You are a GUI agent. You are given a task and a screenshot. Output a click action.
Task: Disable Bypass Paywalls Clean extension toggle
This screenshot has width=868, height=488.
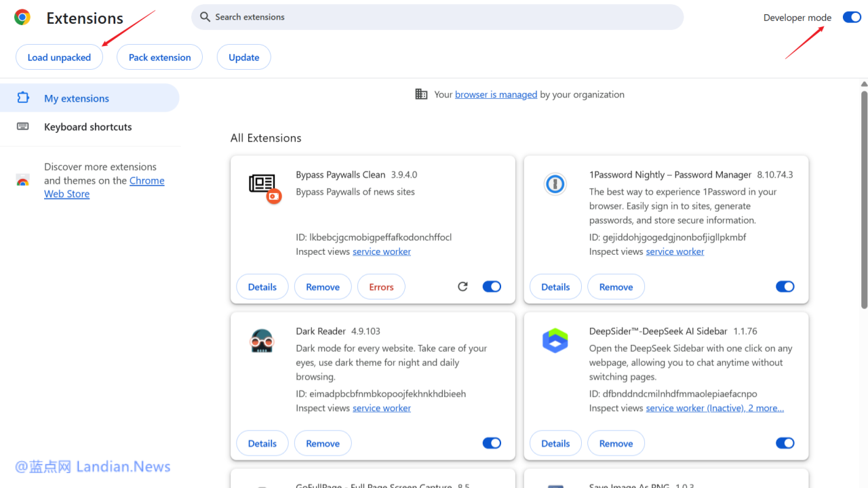click(x=492, y=287)
